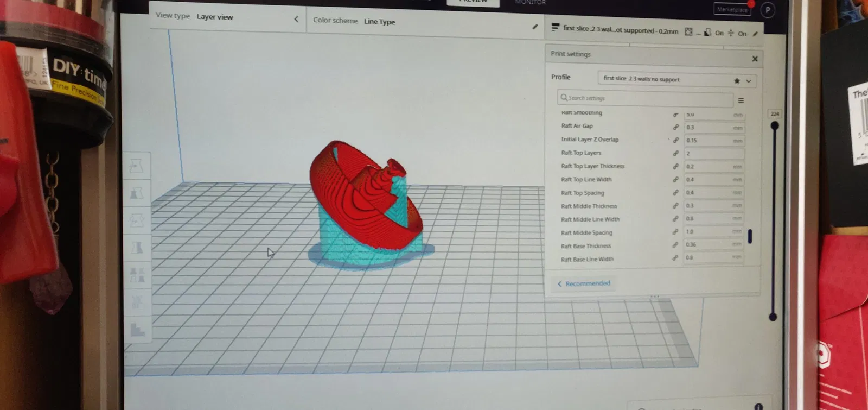This screenshot has width=868, height=410.
Task: Click the adhesion icon showing On
Action: [x=731, y=33]
